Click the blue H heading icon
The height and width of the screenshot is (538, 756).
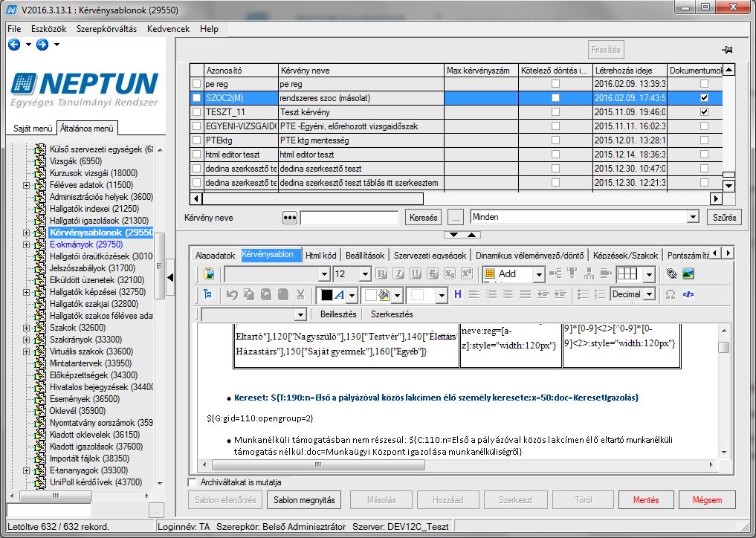(458, 294)
